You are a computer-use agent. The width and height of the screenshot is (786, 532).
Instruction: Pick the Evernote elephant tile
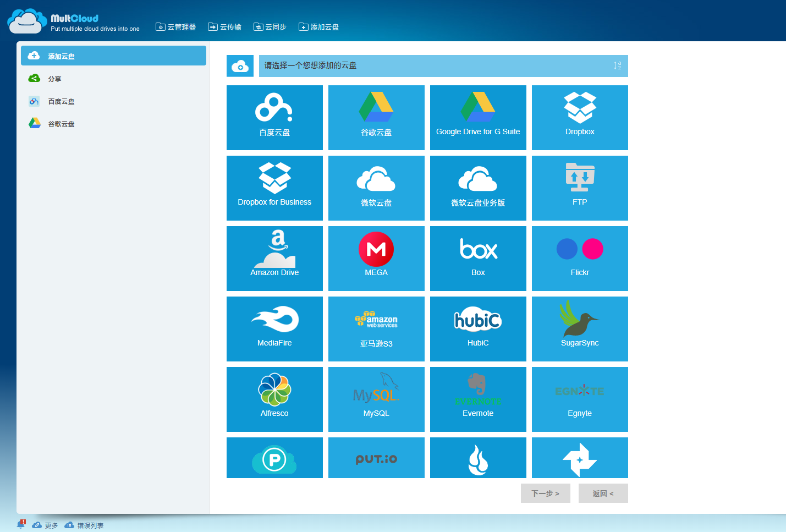478,399
